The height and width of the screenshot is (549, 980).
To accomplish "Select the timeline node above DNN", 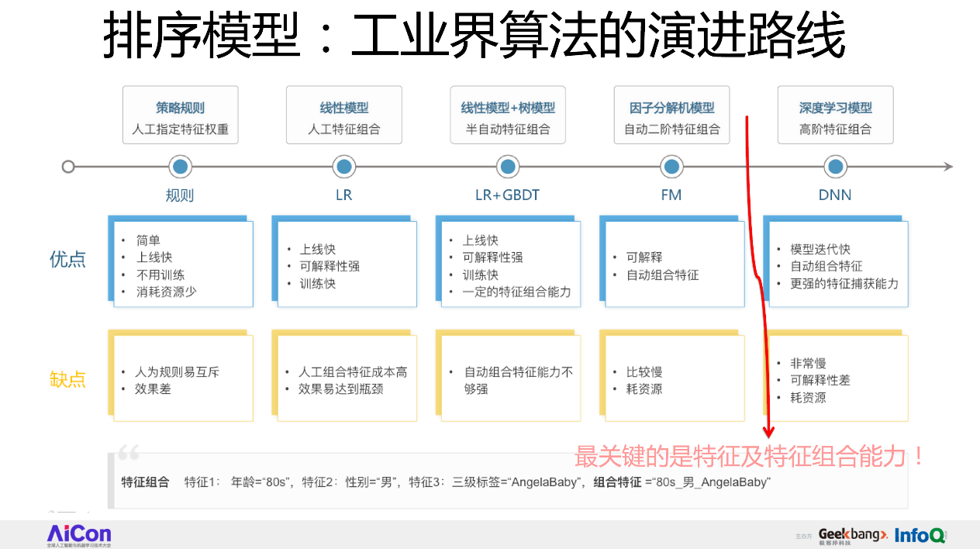I will [835, 166].
